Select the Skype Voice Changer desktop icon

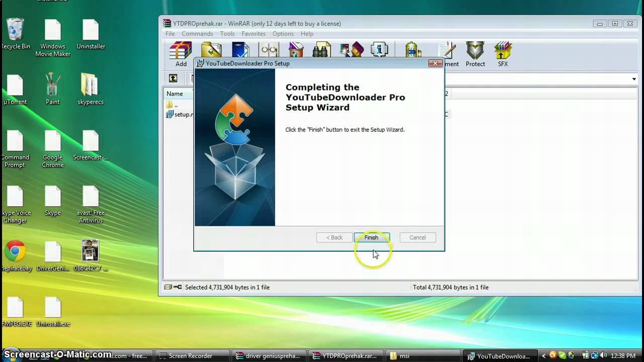click(x=15, y=205)
